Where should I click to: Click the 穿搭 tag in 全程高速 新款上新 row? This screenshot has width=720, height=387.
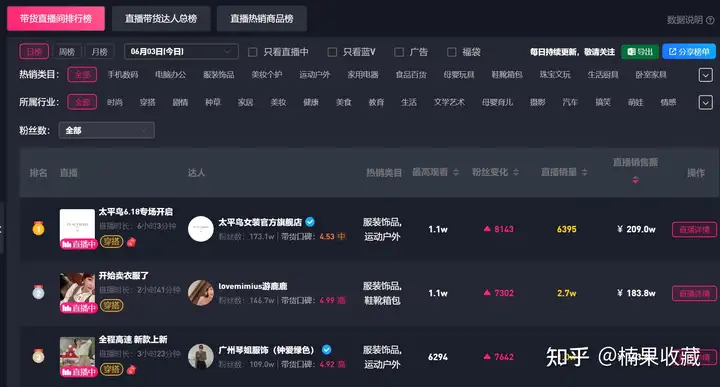112,369
